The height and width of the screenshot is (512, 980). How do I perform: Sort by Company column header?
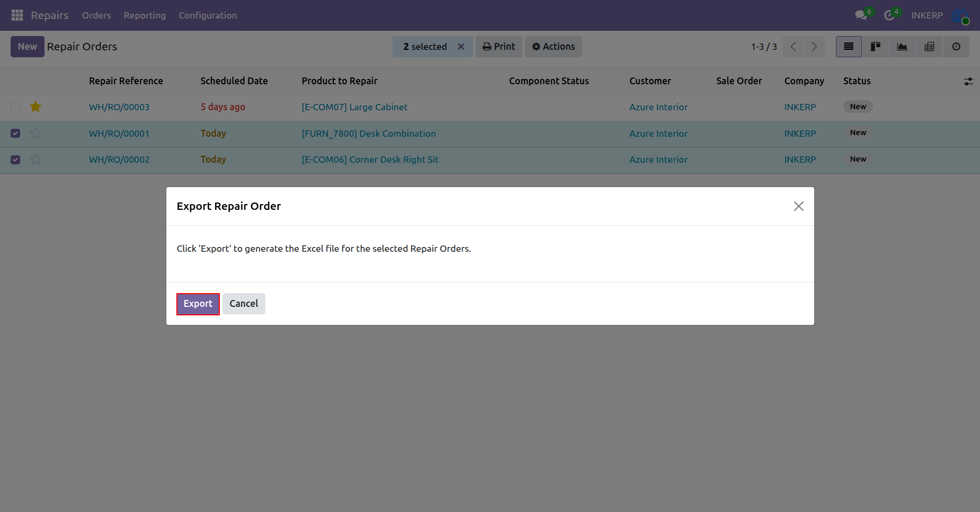click(804, 81)
